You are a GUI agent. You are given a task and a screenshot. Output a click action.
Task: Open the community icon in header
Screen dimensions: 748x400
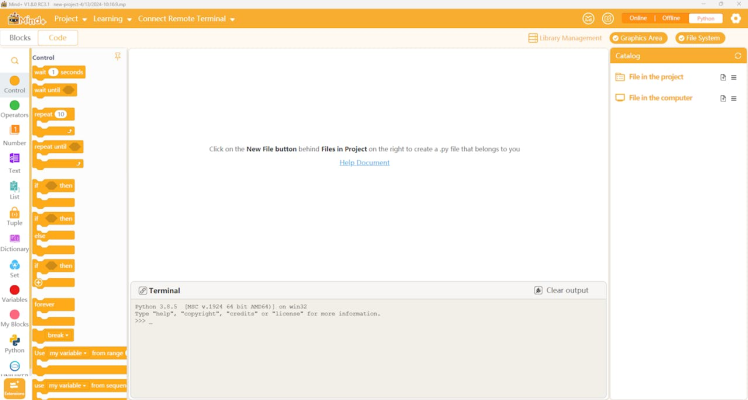(x=607, y=19)
